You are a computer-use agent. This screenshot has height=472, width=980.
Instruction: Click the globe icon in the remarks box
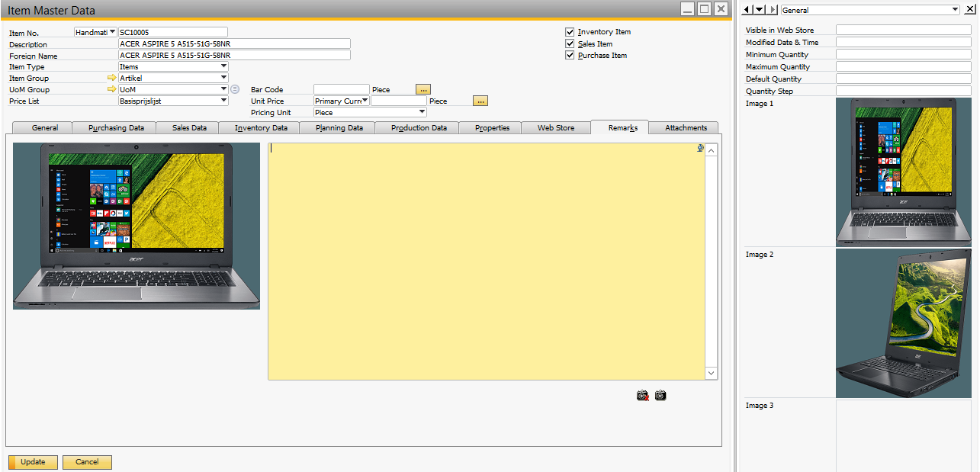tap(700, 149)
